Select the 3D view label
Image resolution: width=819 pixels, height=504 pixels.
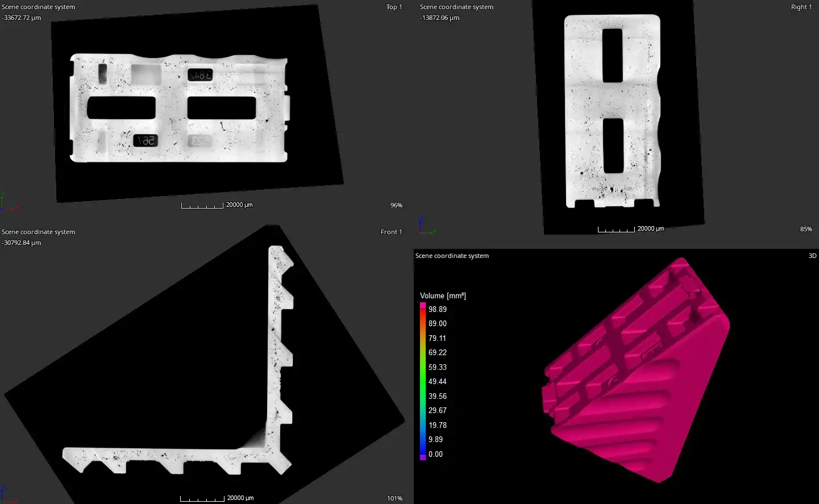[x=812, y=256]
